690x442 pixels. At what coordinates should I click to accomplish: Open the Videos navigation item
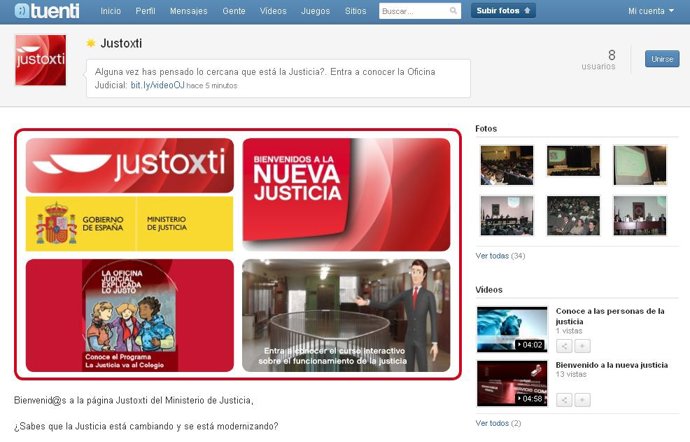point(273,11)
